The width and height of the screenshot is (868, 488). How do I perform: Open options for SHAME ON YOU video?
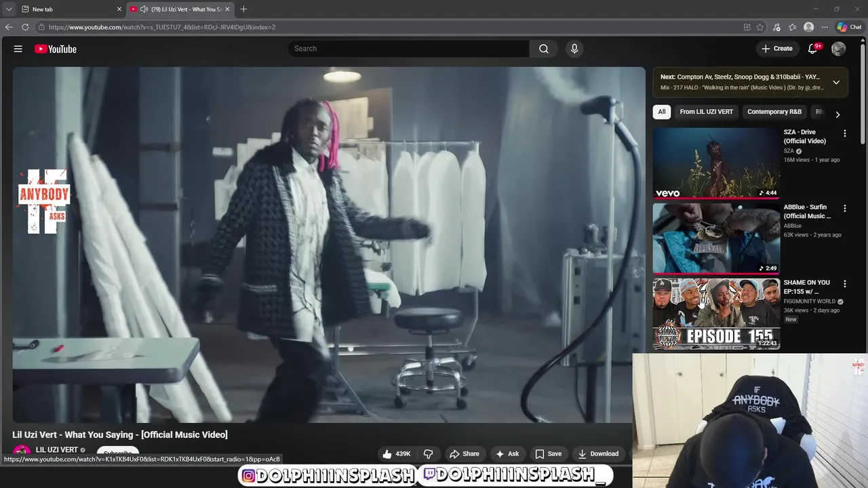(x=844, y=284)
